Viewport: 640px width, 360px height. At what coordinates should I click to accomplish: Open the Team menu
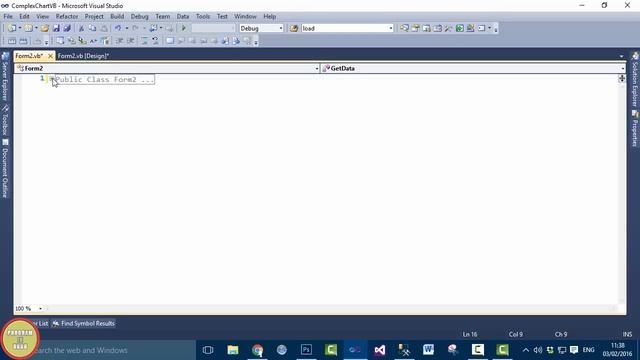pyautogui.click(x=162, y=16)
